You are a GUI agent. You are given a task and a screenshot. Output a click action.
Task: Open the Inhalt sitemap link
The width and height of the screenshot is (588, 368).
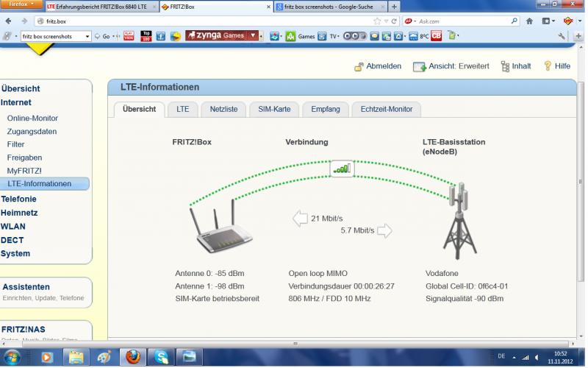[x=517, y=66]
